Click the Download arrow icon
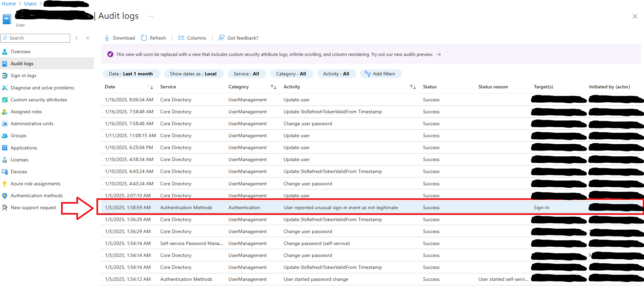 107,38
